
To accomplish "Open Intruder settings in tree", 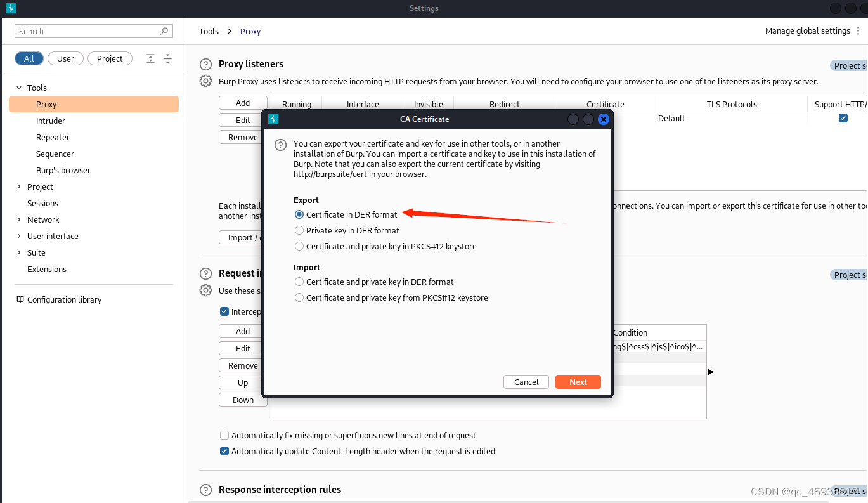I will point(51,121).
